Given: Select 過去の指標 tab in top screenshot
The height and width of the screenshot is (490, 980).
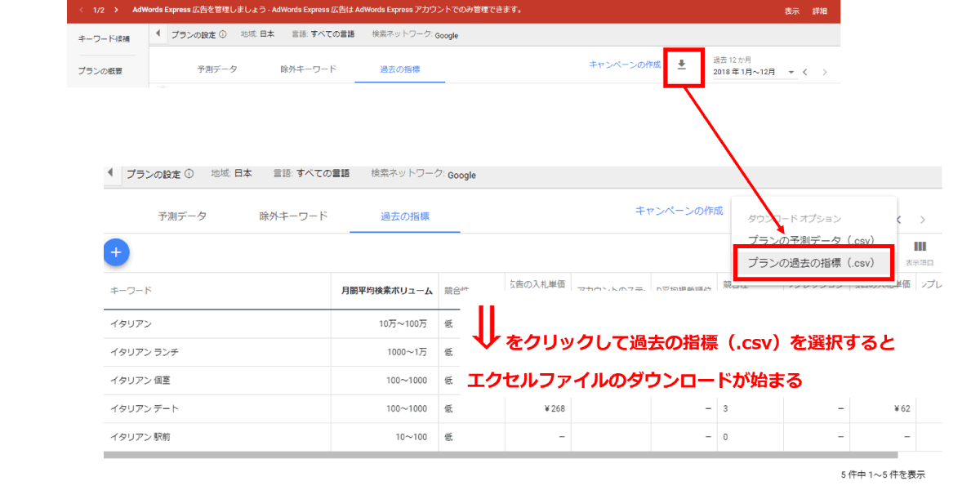Looking at the screenshot, I should (x=400, y=69).
